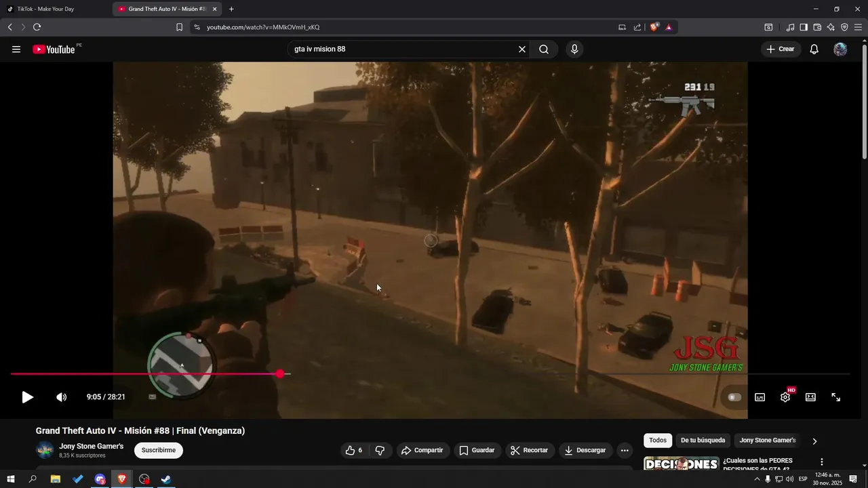Select the Todos filter chip
Image resolution: width=868 pixels, height=488 pixels.
click(x=658, y=441)
